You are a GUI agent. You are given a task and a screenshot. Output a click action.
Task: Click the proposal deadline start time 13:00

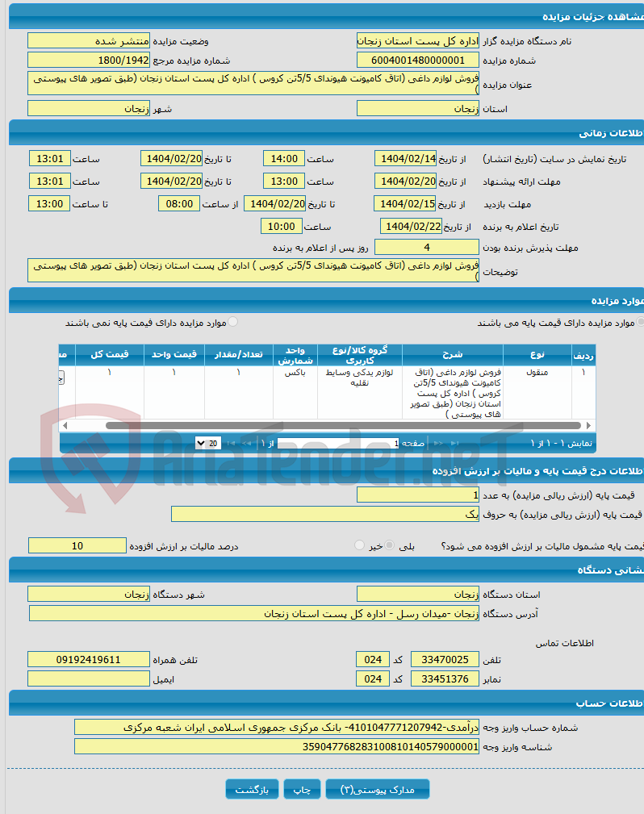point(284,182)
